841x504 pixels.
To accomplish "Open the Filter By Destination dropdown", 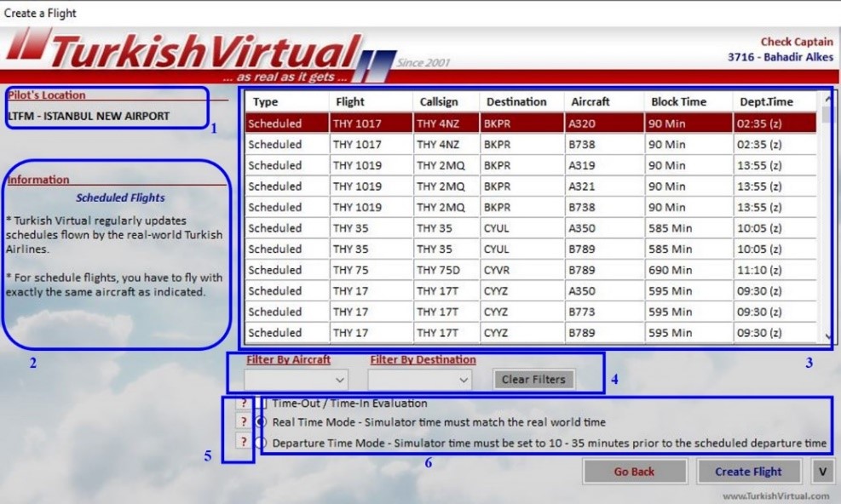I will tap(419, 380).
